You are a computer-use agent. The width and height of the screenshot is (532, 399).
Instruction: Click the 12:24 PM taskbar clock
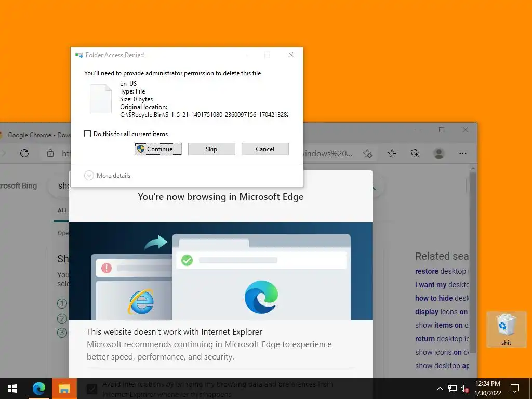487,389
